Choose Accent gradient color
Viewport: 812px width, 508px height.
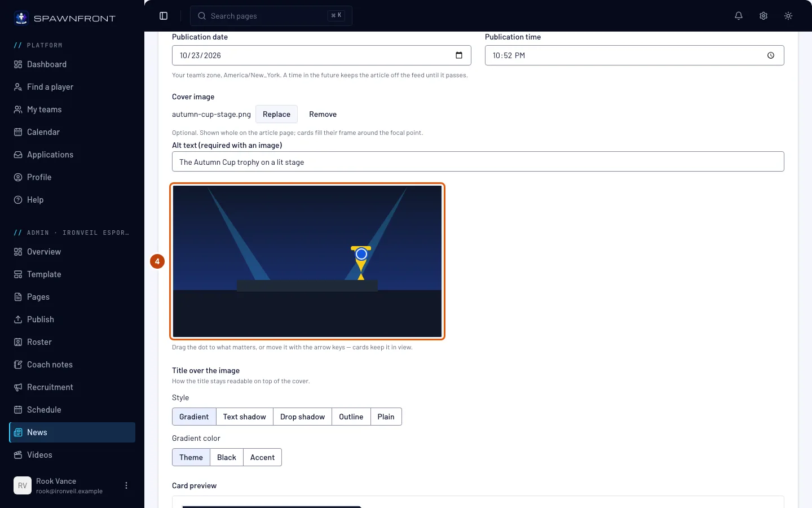[262, 457]
